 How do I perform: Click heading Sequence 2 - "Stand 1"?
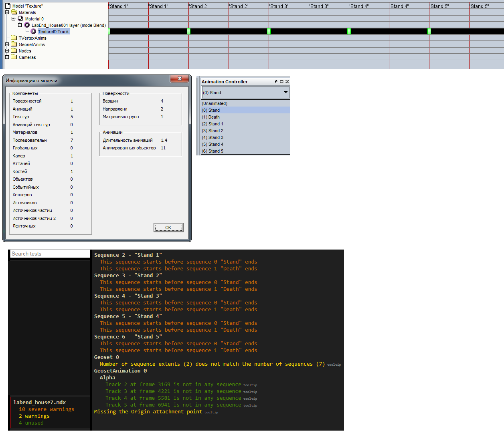coord(128,255)
